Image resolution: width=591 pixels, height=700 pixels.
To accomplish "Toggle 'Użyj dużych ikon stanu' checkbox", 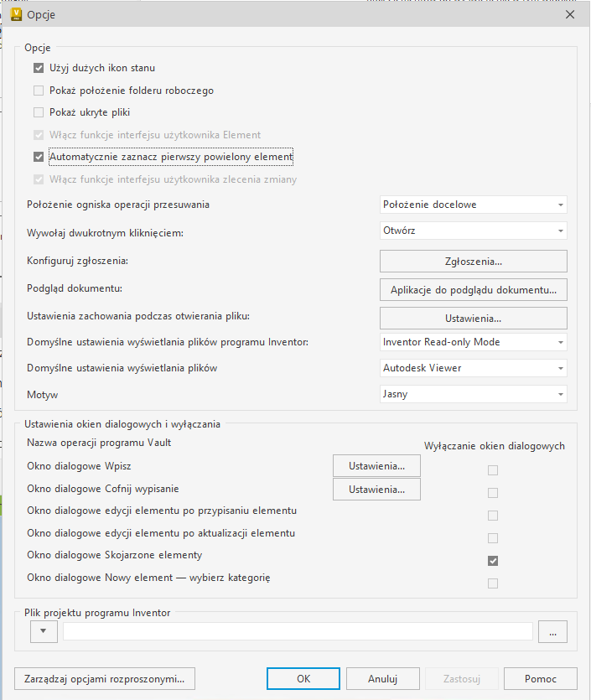I will point(39,68).
